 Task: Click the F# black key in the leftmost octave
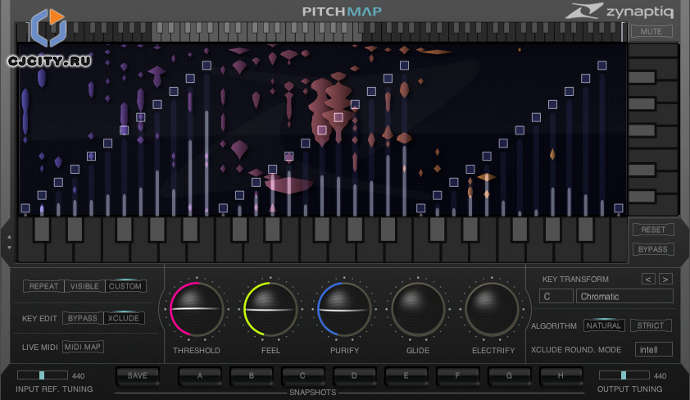click(x=124, y=230)
